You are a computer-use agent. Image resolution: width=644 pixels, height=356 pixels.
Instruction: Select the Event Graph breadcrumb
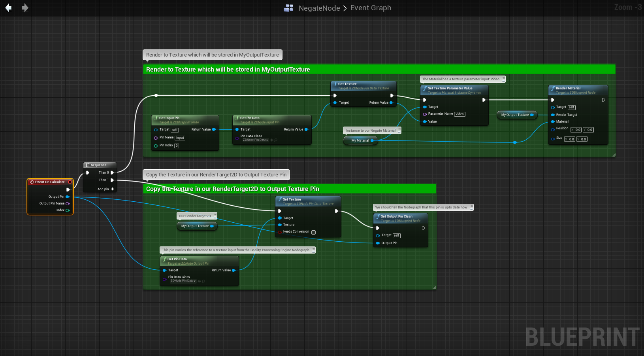[x=371, y=8]
